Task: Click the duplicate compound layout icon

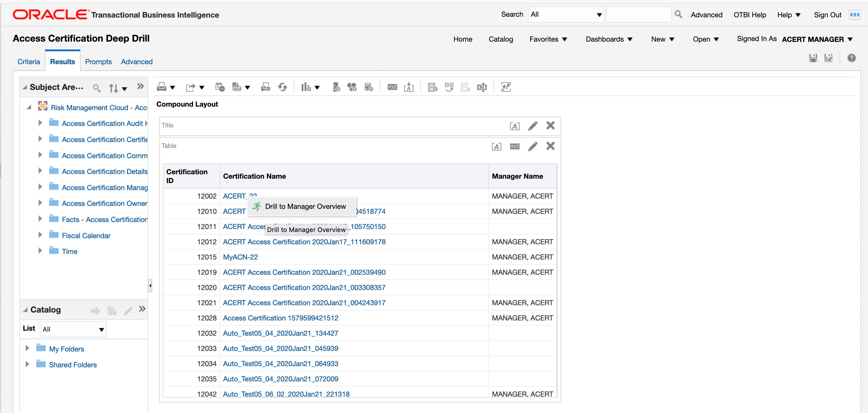Action: tap(449, 87)
